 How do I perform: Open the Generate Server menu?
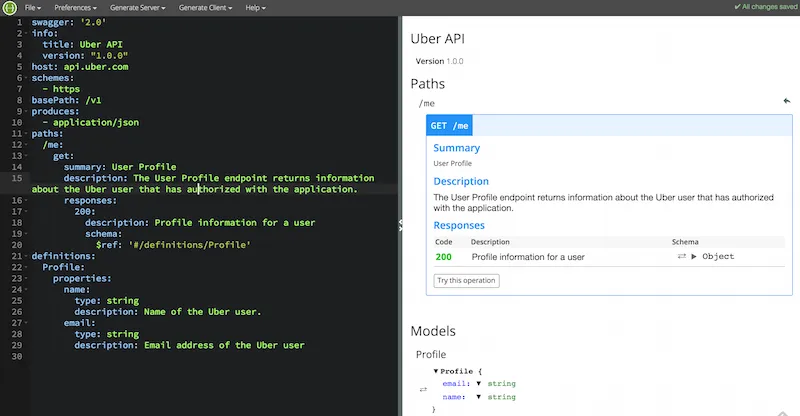click(x=137, y=8)
